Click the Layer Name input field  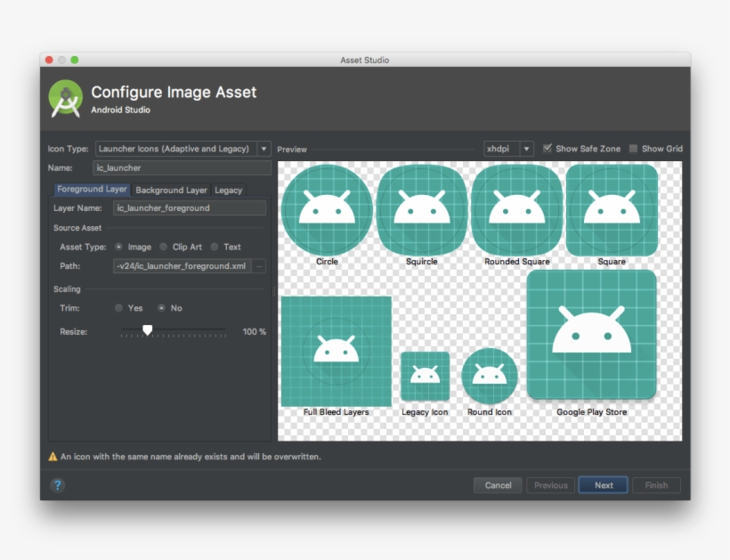pyautogui.click(x=190, y=208)
